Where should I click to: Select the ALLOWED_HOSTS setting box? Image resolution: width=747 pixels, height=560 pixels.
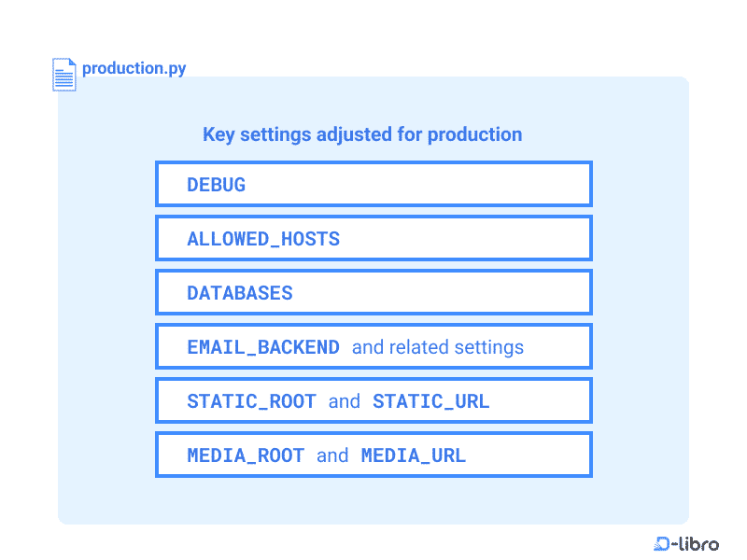pyautogui.click(x=373, y=238)
